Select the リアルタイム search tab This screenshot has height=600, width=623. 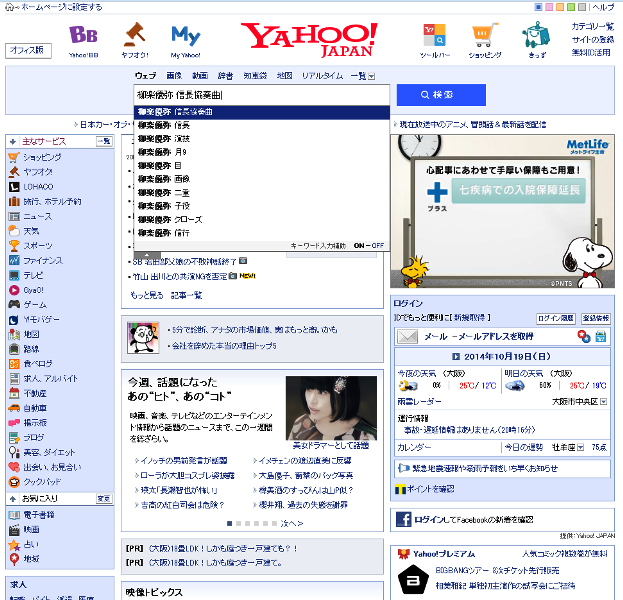coord(322,75)
